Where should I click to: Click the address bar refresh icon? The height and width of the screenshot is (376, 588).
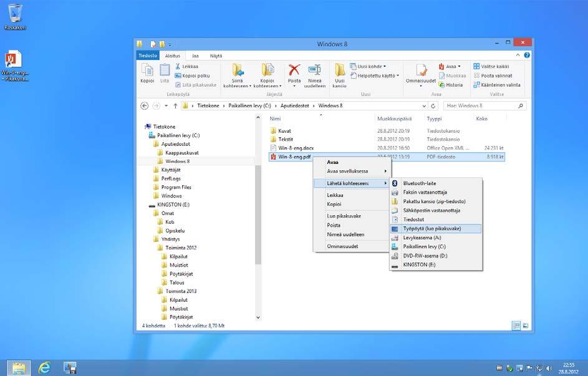click(x=433, y=106)
